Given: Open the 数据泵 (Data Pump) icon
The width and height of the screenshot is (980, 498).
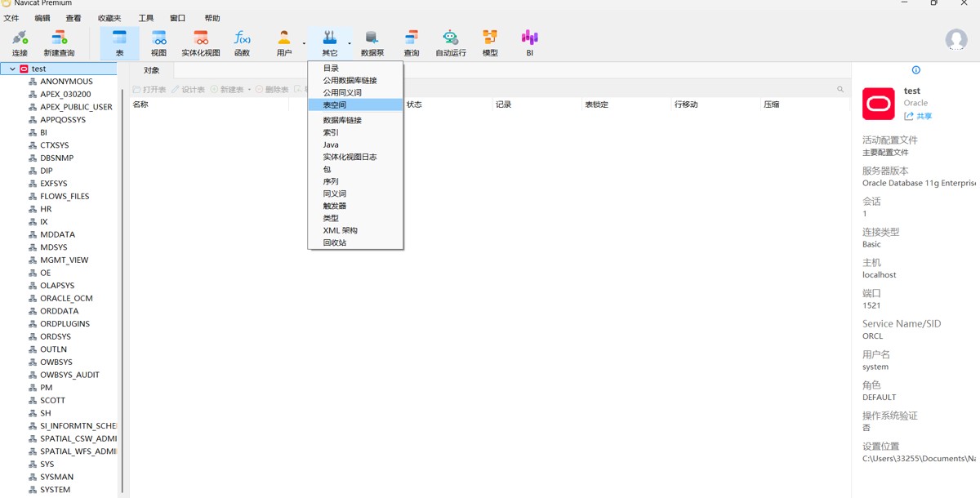Looking at the screenshot, I should 372,43.
